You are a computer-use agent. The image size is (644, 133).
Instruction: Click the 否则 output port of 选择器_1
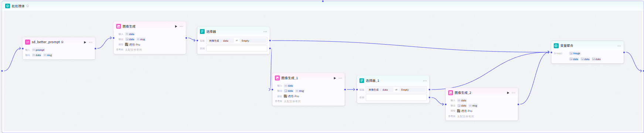[429, 97]
